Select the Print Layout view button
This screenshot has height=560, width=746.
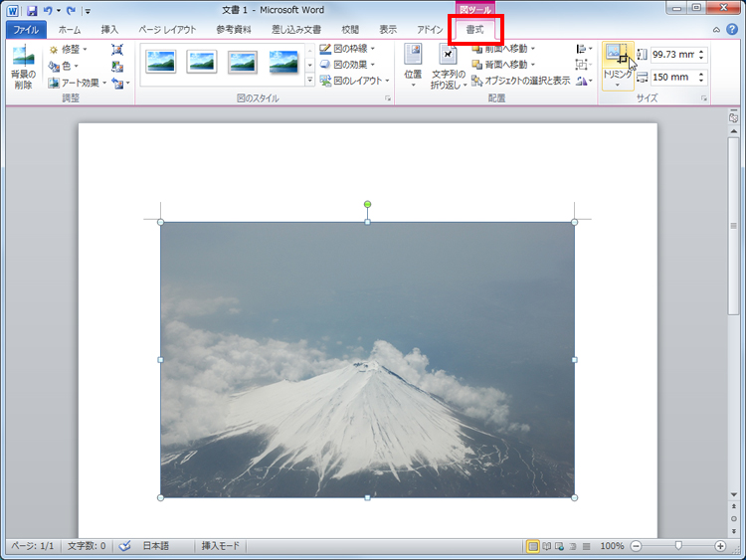(x=533, y=546)
